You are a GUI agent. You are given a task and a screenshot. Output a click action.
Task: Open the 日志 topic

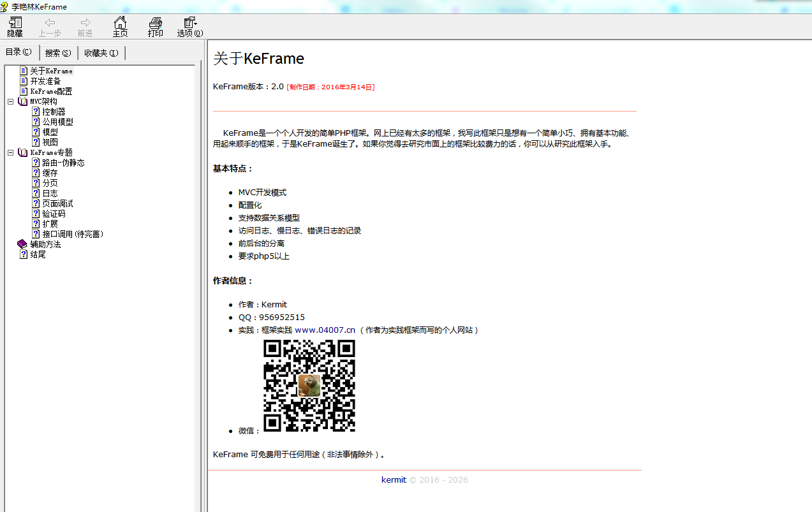[50, 193]
